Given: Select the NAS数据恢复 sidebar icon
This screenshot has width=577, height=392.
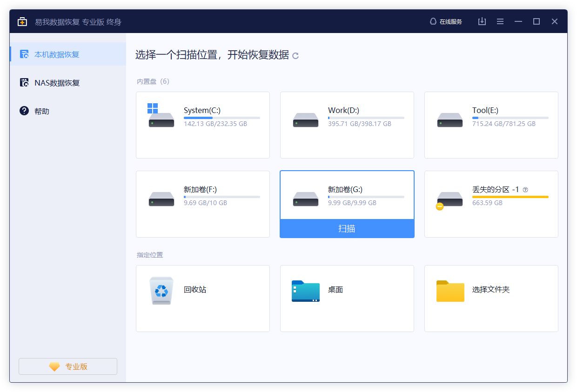Looking at the screenshot, I should click(24, 82).
